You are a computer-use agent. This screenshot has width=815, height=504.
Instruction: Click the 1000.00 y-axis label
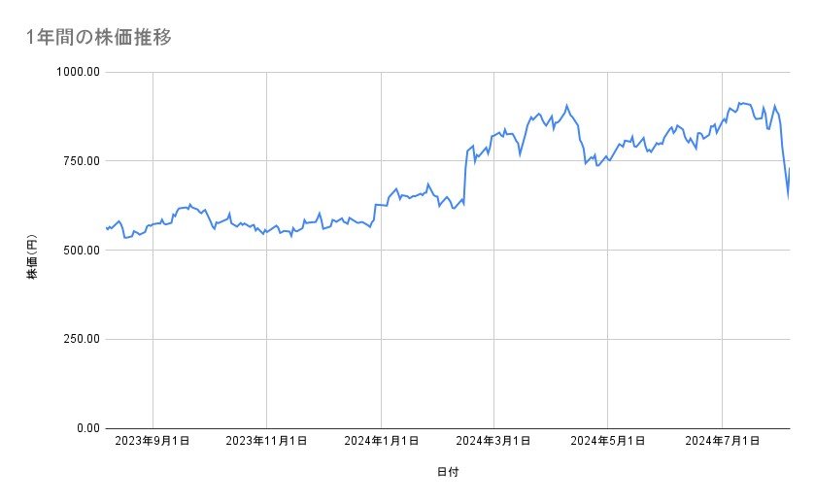point(79,72)
